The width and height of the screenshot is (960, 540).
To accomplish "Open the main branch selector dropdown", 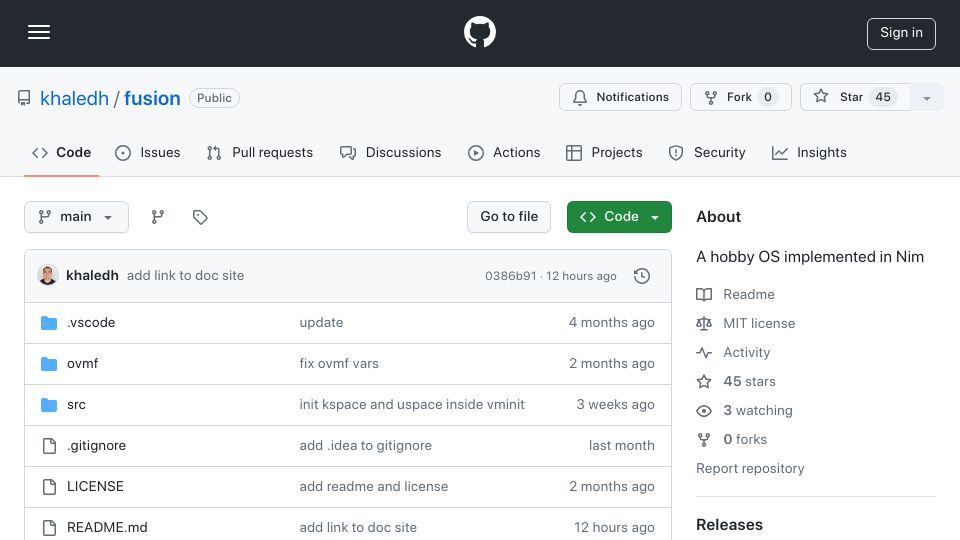I will pyautogui.click(x=77, y=217).
